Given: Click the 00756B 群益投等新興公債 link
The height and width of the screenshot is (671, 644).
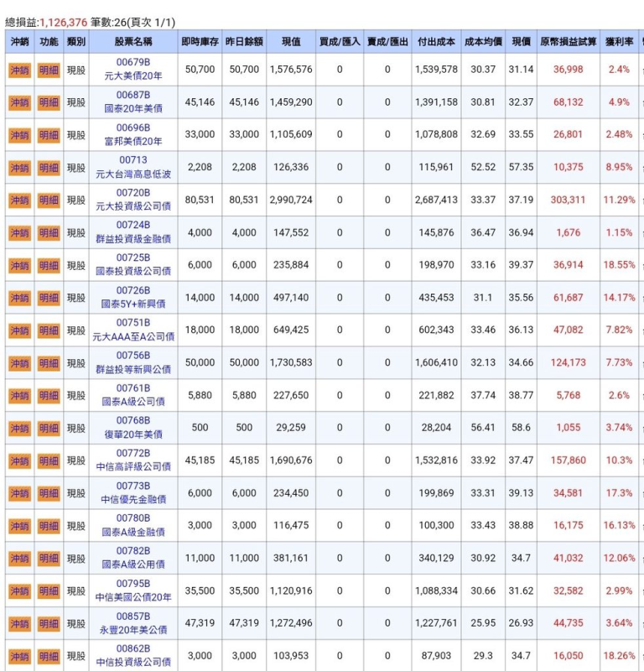Looking at the screenshot, I should (x=133, y=363).
